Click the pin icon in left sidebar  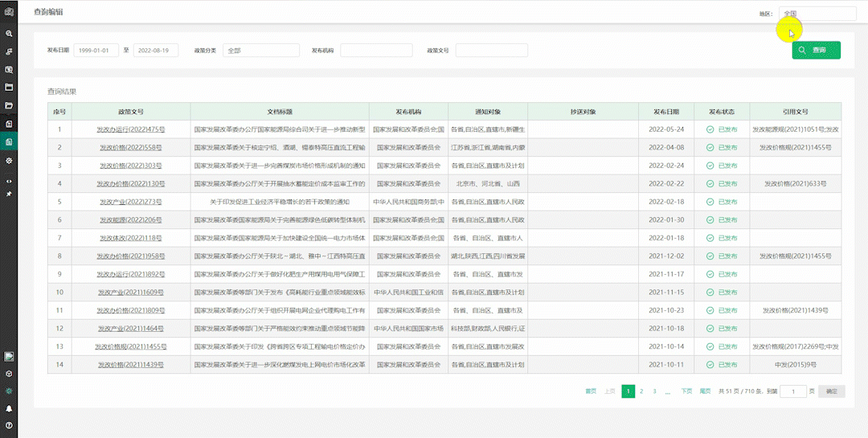point(9,194)
